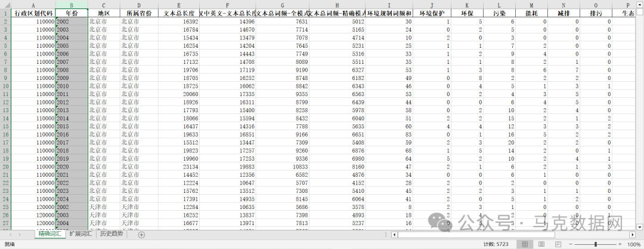Open the 历史趋势 sheet tab
The height and width of the screenshot is (249, 644).
[112, 234]
